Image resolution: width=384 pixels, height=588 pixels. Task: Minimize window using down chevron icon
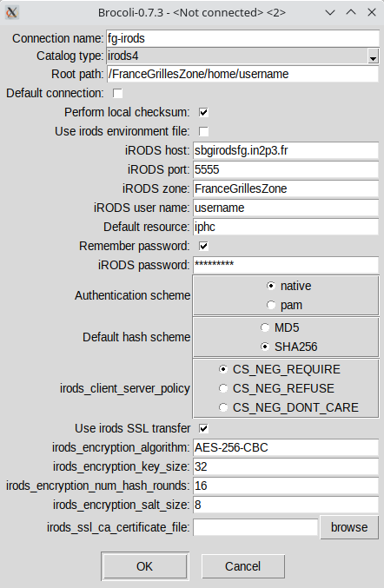[x=330, y=13]
